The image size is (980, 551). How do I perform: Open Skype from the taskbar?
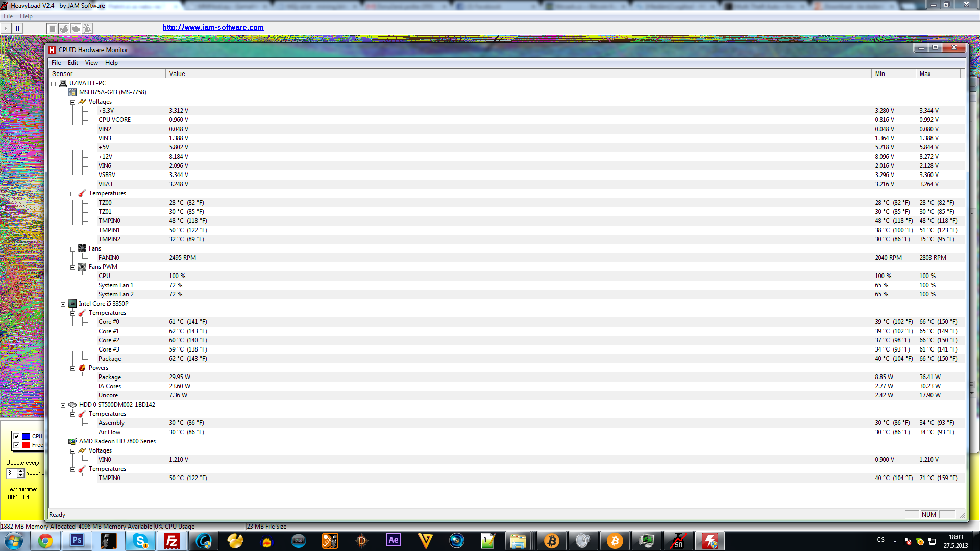click(x=140, y=541)
